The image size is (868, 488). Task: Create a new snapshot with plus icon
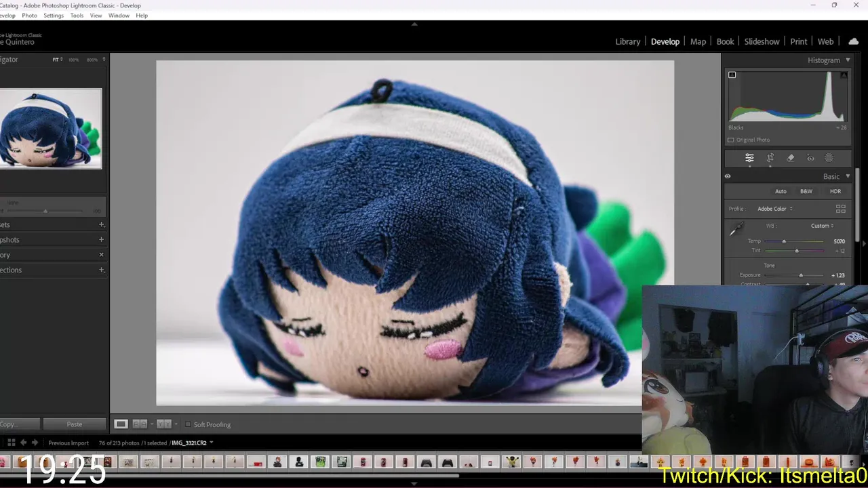[x=102, y=240]
